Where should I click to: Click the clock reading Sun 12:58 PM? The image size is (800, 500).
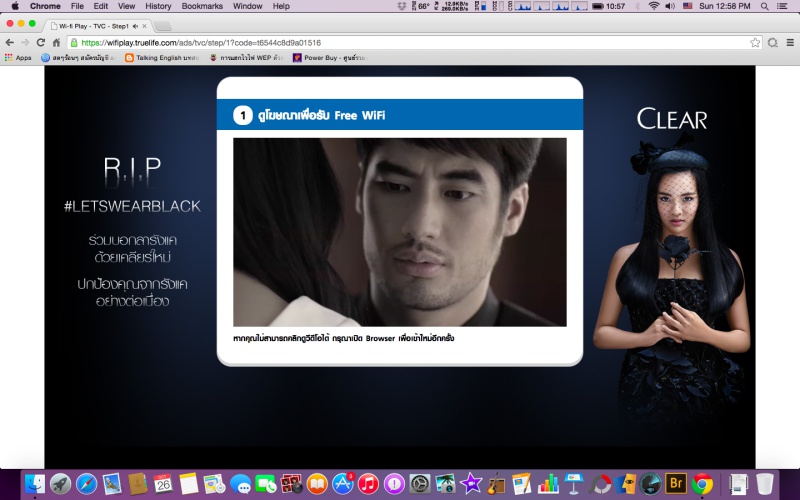click(724, 6)
